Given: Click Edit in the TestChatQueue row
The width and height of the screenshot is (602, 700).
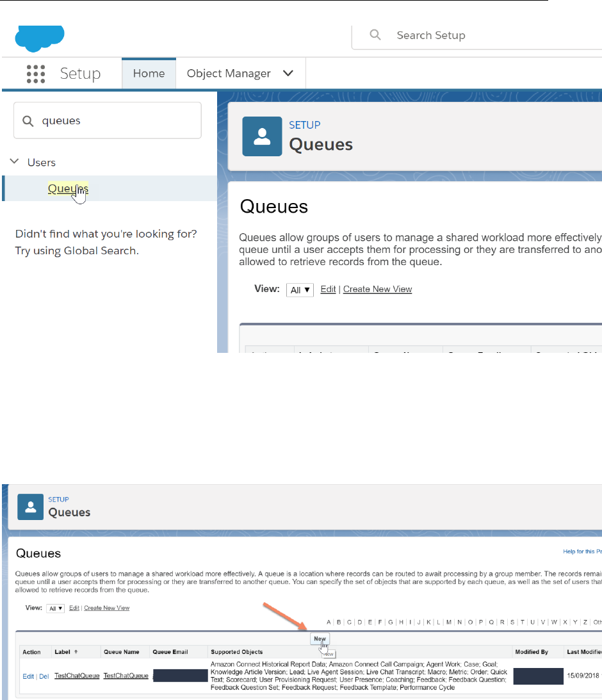Looking at the screenshot, I should (28, 676).
